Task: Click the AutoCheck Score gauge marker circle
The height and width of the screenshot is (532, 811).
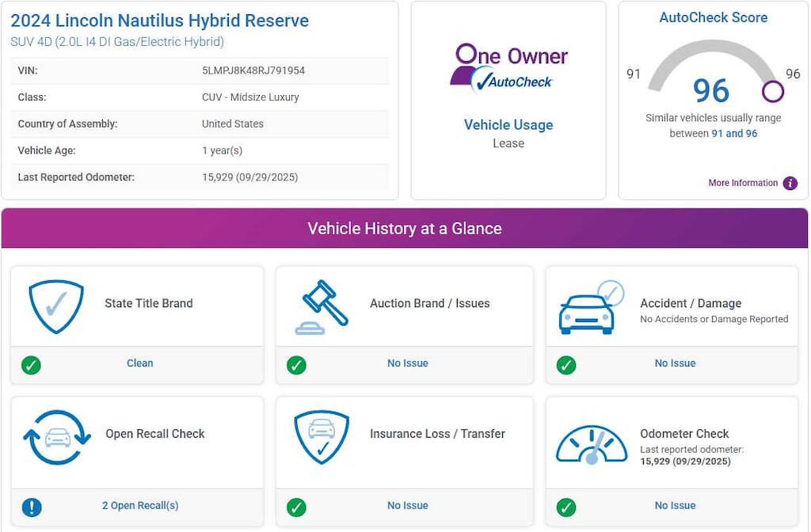Action: [772, 92]
